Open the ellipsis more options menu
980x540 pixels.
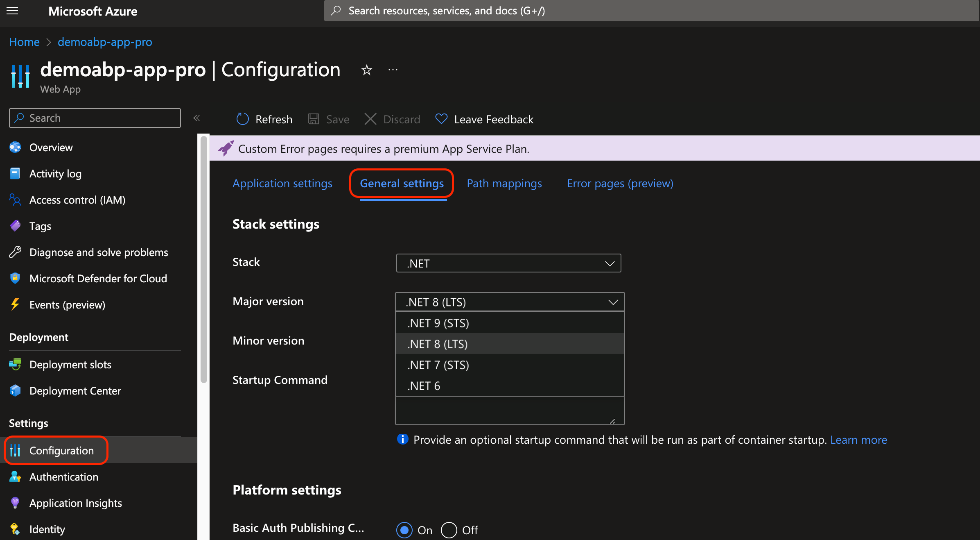(x=393, y=70)
